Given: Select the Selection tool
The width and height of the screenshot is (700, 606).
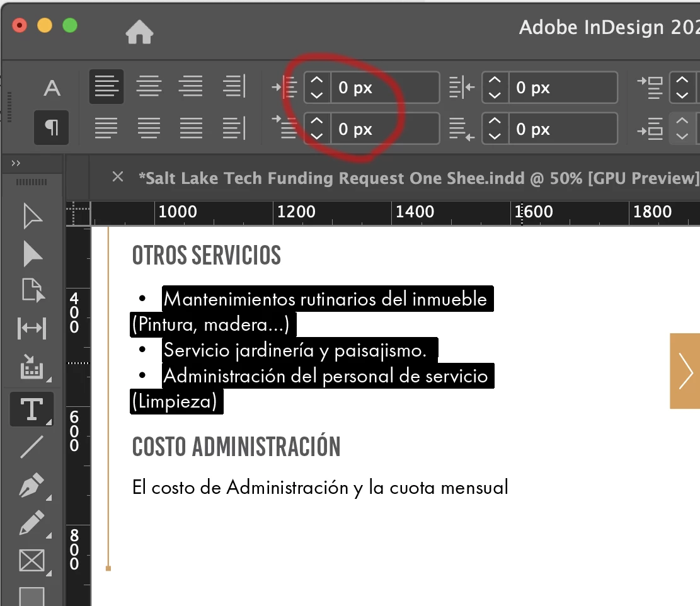Looking at the screenshot, I should (x=32, y=217).
